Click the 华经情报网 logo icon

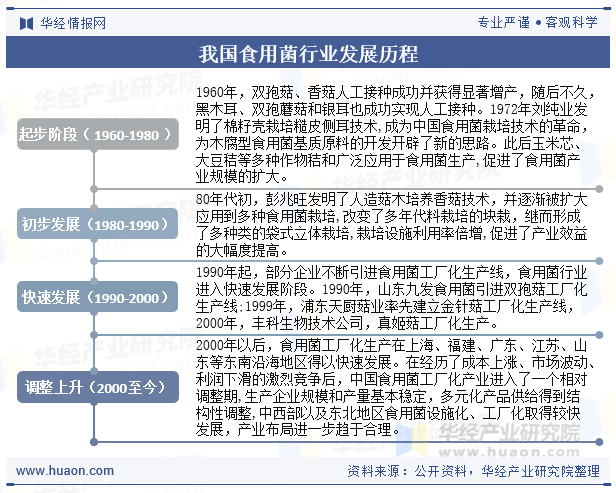pos(26,23)
